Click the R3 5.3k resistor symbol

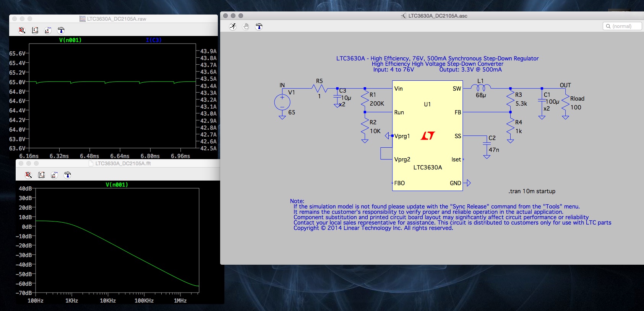(x=510, y=99)
